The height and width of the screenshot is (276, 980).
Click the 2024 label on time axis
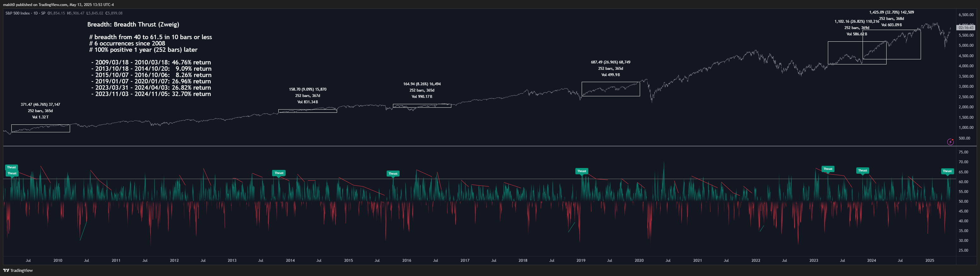click(871, 261)
